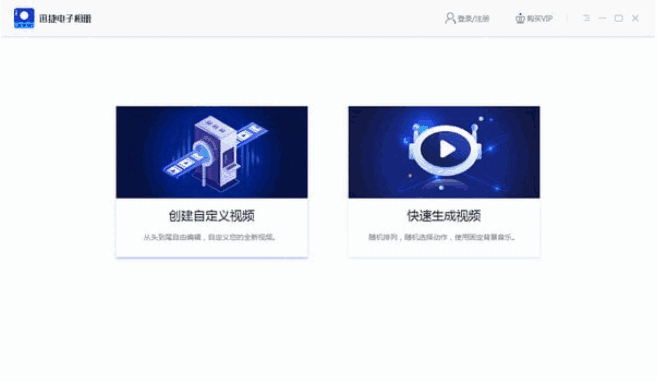The width and height of the screenshot is (657, 381).
Task: Maximize the application window
Action: tap(618, 18)
